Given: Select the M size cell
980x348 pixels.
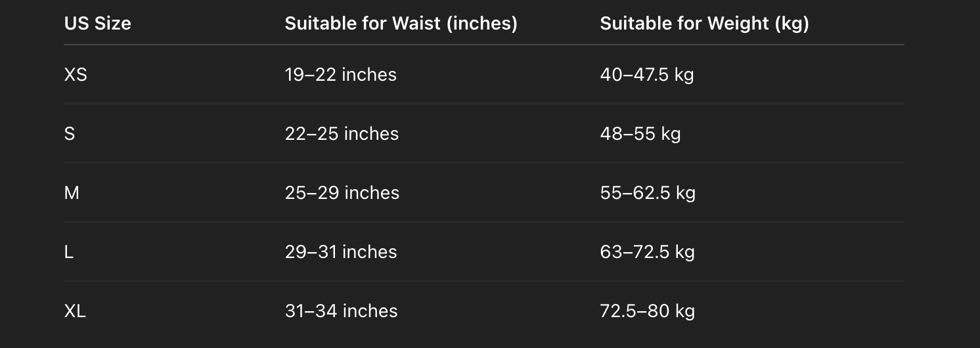Looking at the screenshot, I should click(72, 193).
